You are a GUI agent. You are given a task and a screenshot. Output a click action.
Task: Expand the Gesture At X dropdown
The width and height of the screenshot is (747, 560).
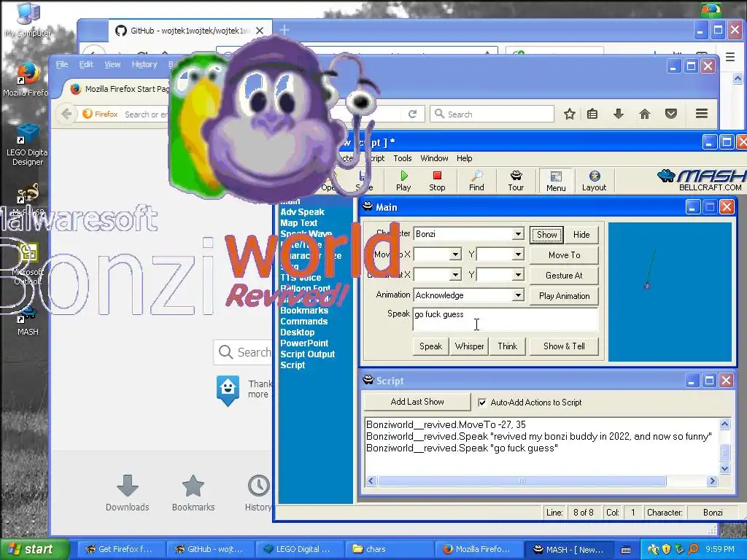coord(455,275)
